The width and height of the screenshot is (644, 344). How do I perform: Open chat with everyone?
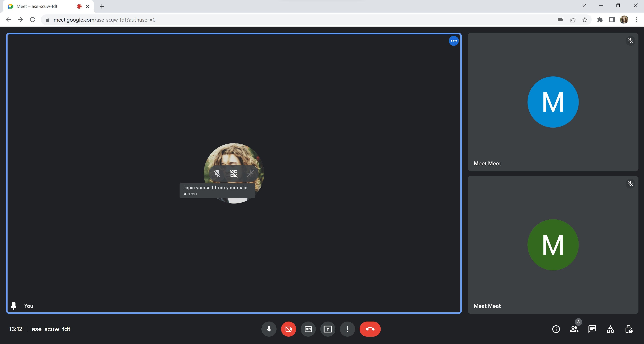click(592, 329)
